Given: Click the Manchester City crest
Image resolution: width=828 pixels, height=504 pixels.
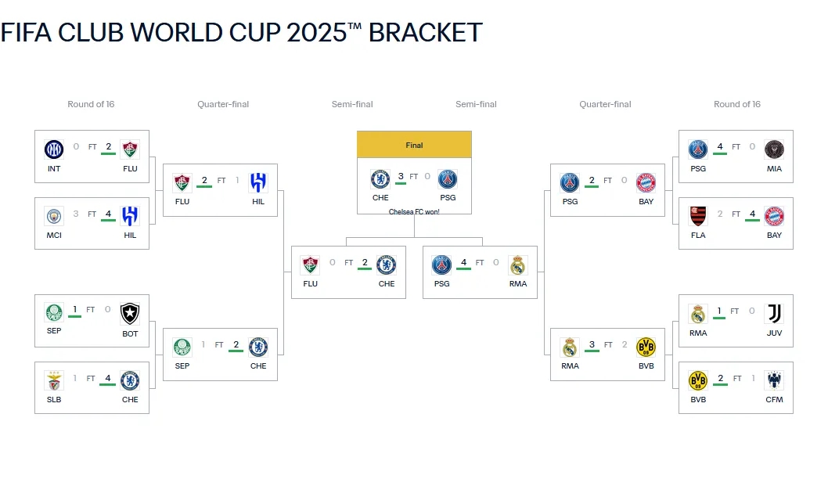Looking at the screenshot, I should tap(54, 216).
